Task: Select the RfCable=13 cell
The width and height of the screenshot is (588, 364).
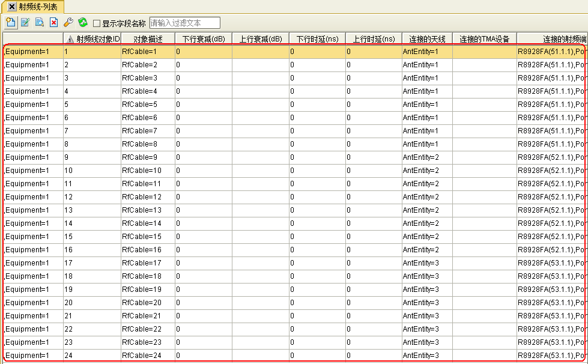Action: tap(148, 210)
